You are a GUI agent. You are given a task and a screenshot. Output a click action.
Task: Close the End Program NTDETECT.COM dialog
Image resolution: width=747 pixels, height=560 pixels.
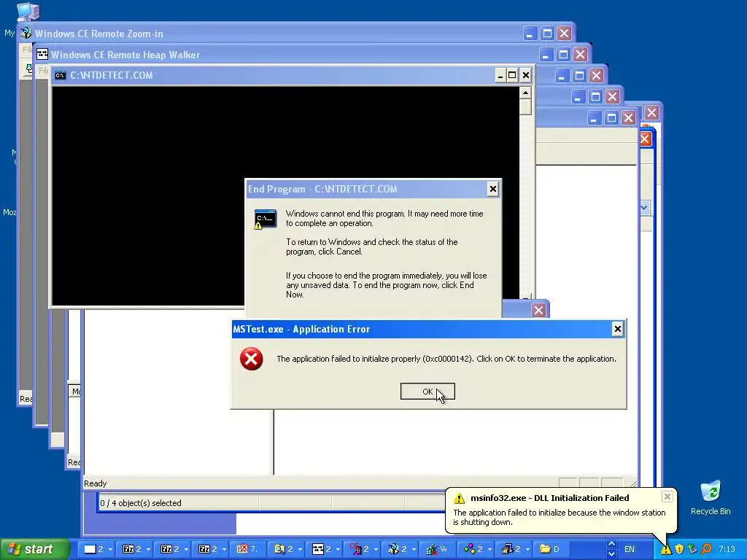click(x=492, y=189)
